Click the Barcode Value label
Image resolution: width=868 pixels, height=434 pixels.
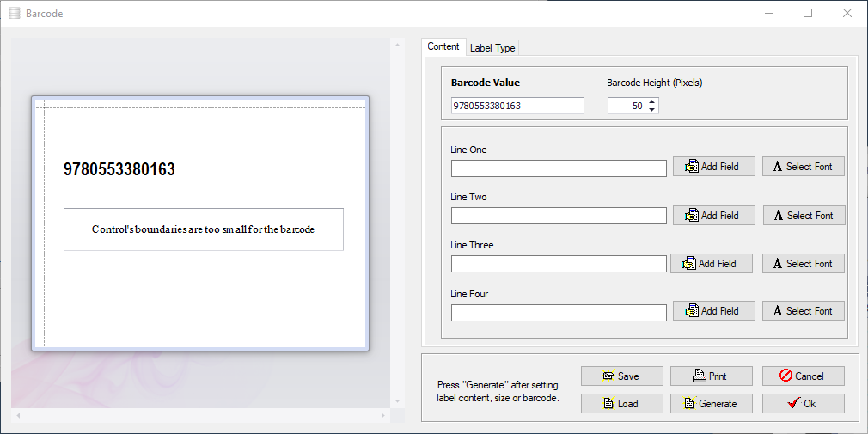coord(486,83)
